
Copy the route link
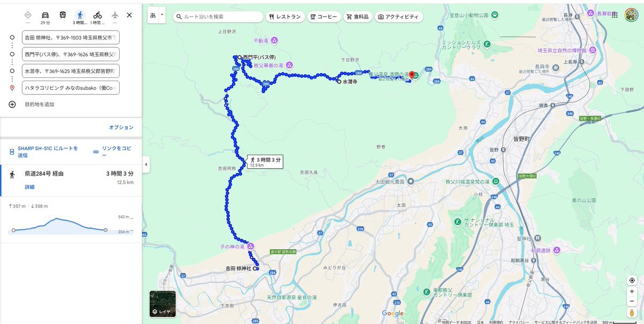click(113, 152)
